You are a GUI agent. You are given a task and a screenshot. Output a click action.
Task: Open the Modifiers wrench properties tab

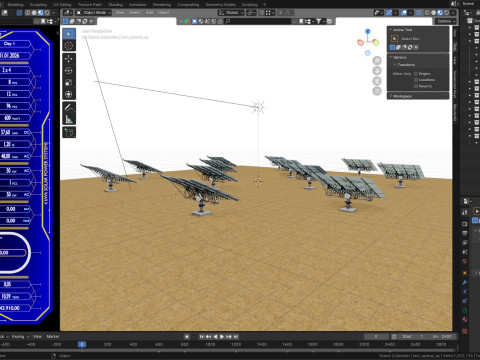(465, 282)
